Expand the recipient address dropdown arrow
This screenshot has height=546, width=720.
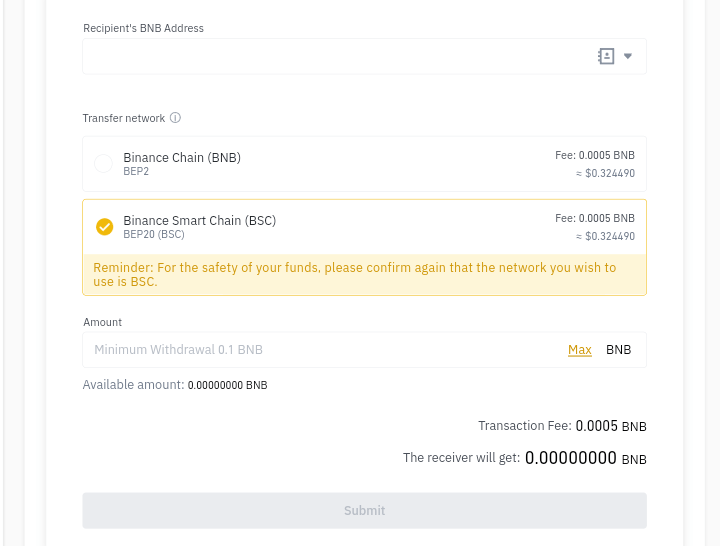tap(628, 56)
